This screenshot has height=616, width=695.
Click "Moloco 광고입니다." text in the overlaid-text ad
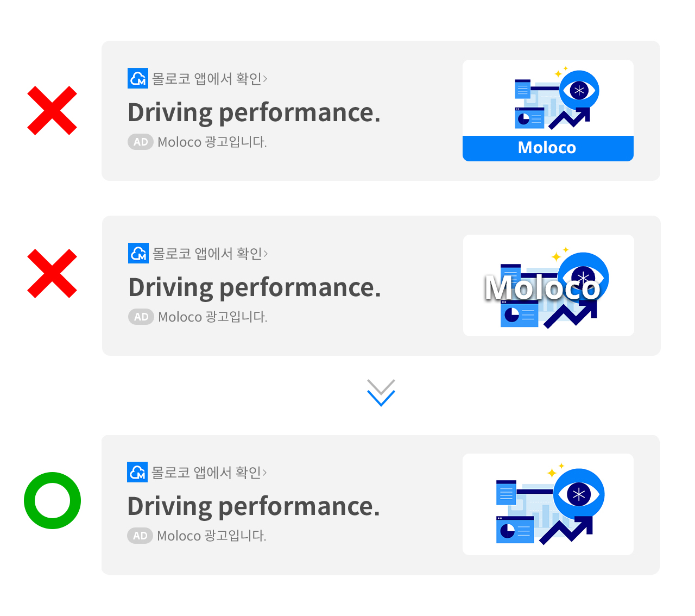[213, 317]
